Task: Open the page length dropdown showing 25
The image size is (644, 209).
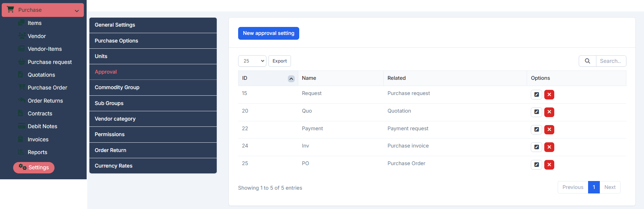Action: click(x=252, y=61)
